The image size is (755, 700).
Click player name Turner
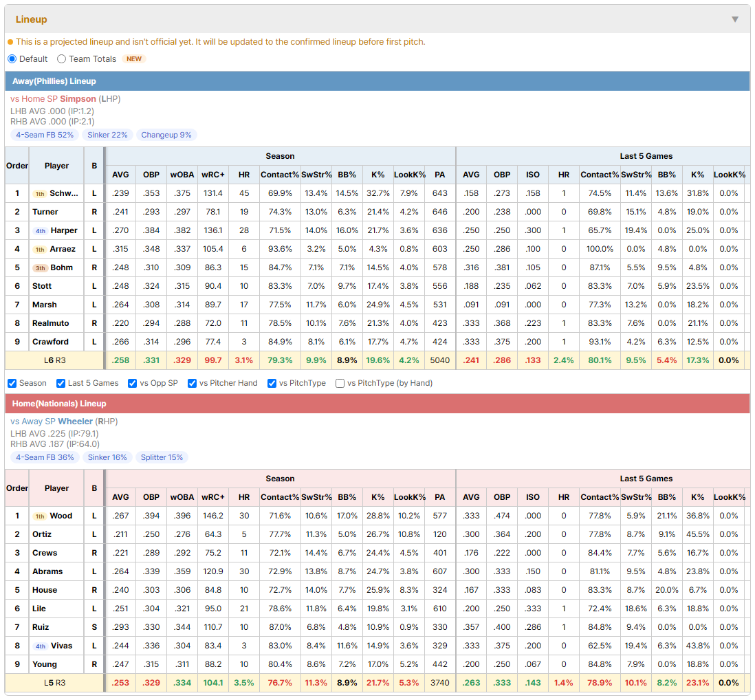click(45, 212)
